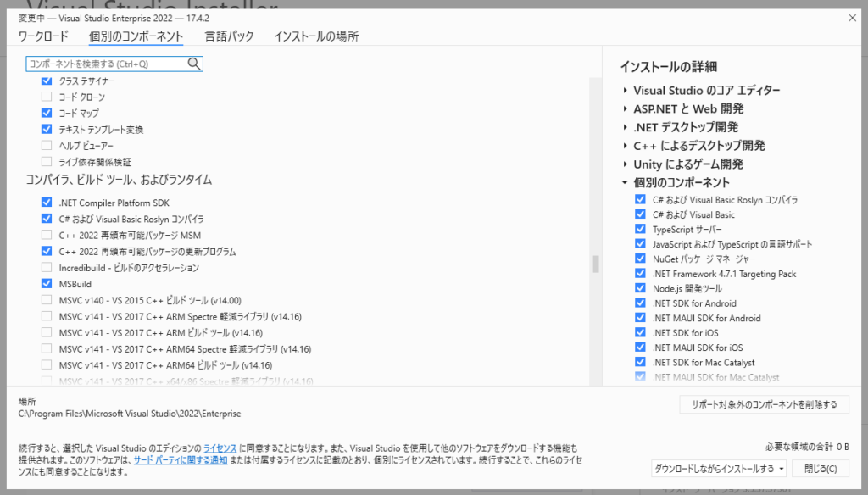Toggle JavaScript および TypeScript の言語サポート

tap(641, 244)
